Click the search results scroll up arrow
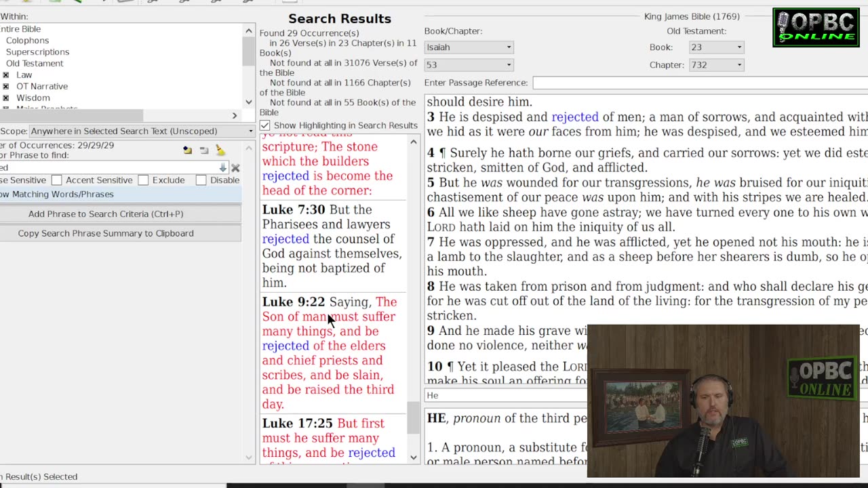 click(414, 142)
